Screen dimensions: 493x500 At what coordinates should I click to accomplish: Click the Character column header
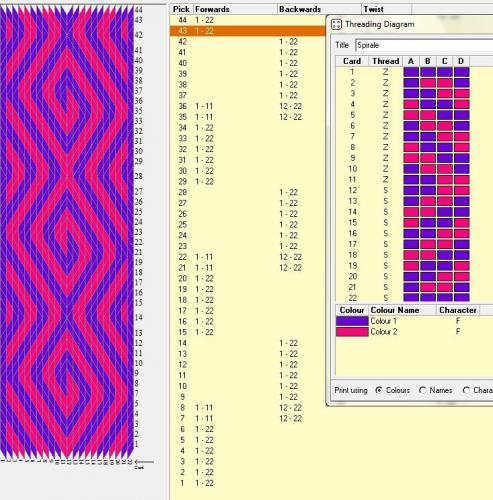click(x=458, y=310)
